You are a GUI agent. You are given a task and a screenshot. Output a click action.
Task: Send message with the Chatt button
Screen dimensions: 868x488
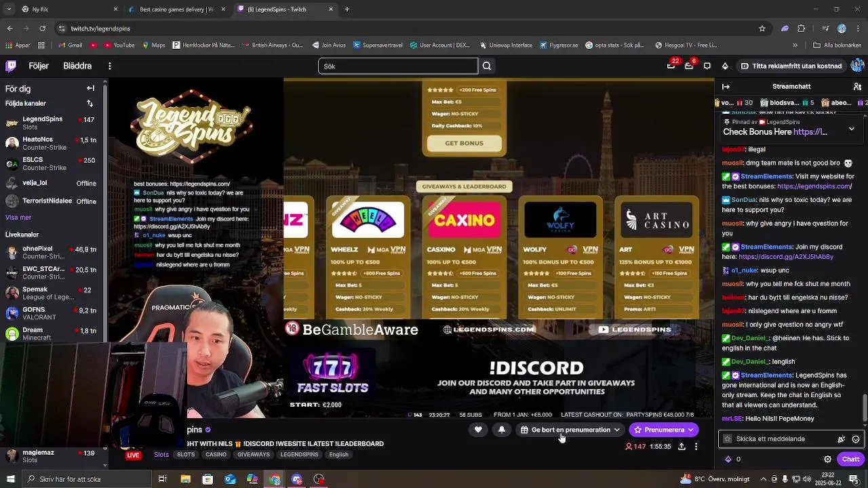pyautogui.click(x=850, y=459)
